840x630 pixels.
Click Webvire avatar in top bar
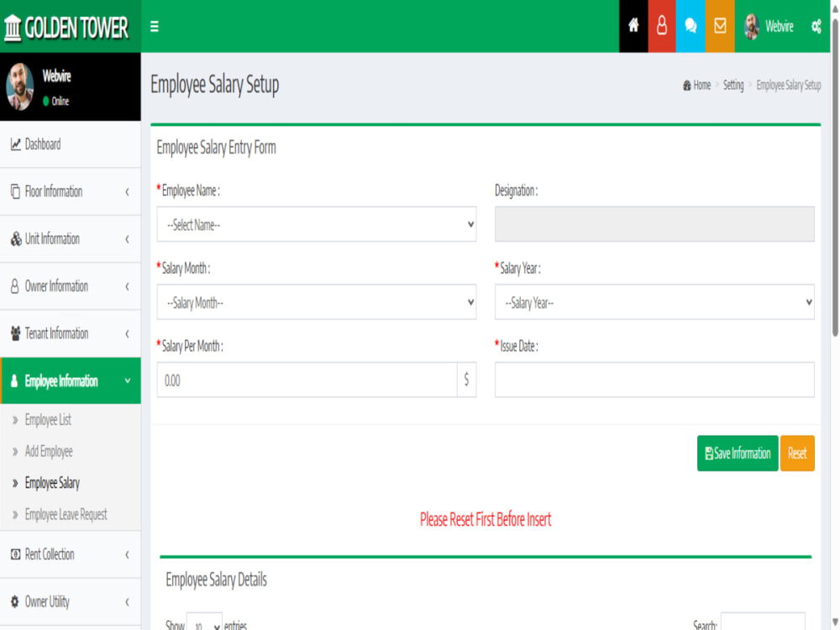pos(752,26)
